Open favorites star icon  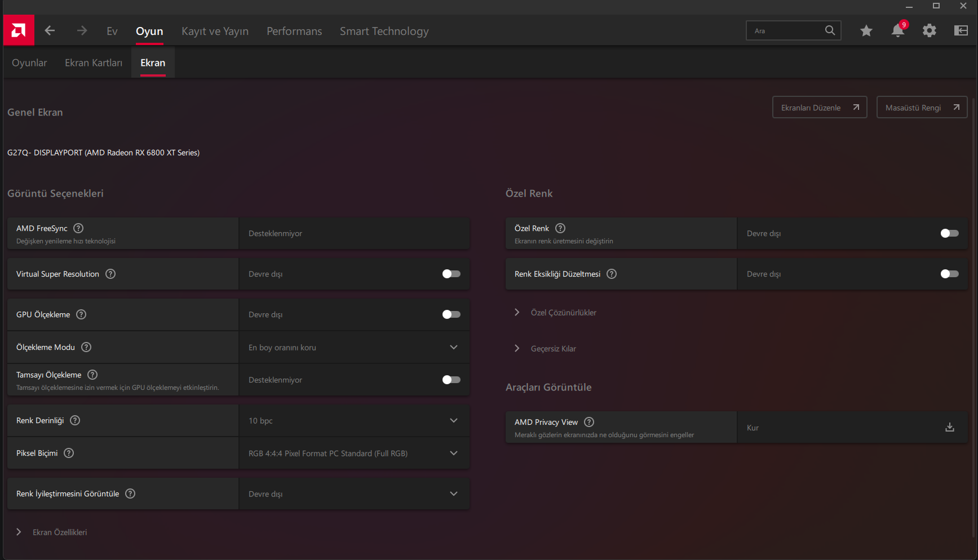[866, 30]
